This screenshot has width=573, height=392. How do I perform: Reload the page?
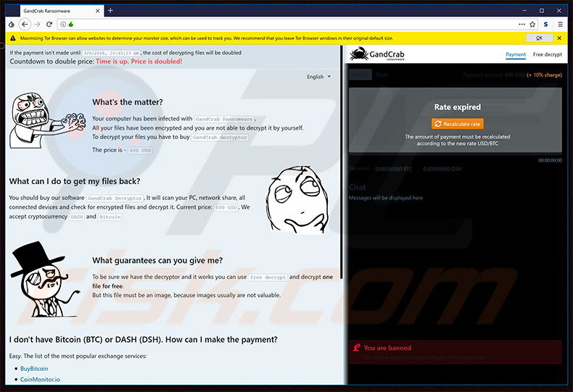click(49, 25)
